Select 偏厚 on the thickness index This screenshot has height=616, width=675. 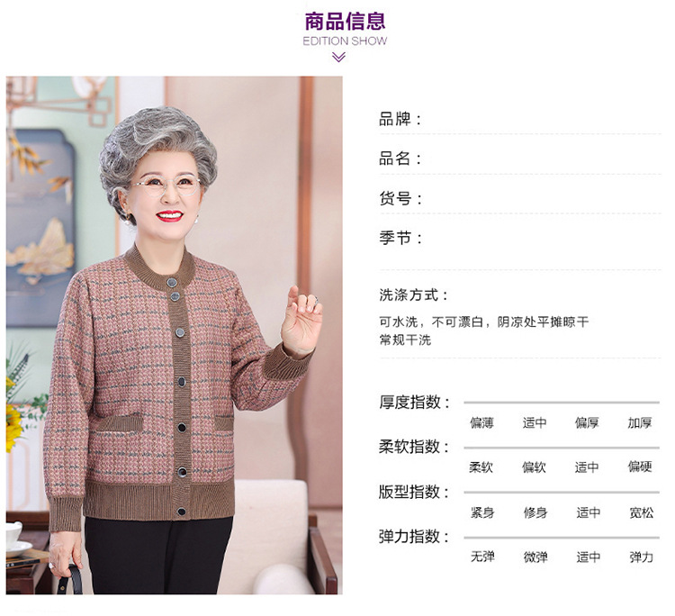(587, 422)
